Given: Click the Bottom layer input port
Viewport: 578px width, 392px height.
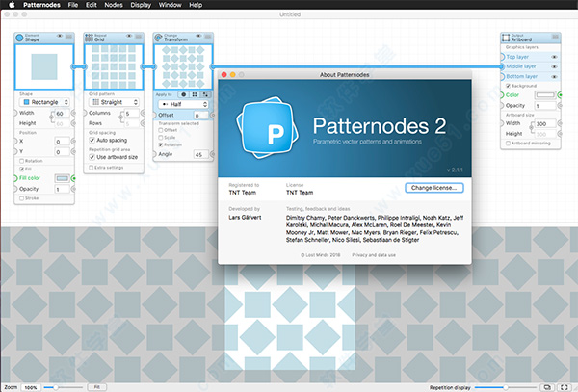Looking at the screenshot, I should 502,76.
